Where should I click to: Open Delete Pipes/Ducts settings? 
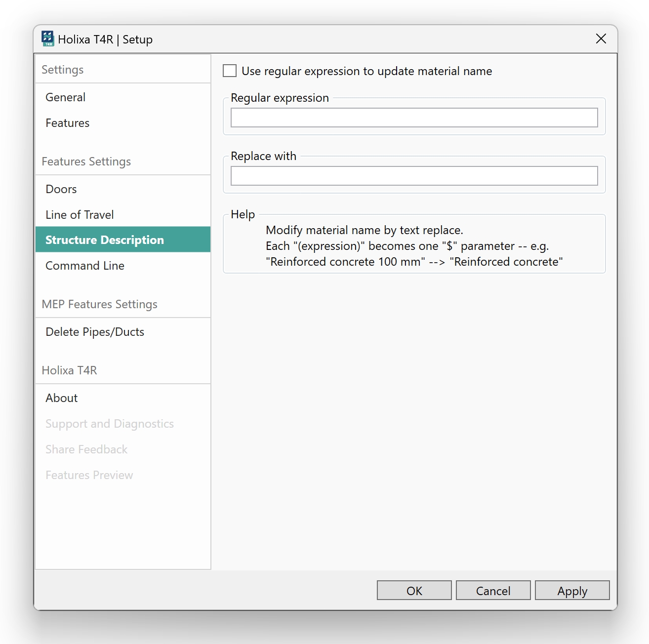pyautogui.click(x=95, y=332)
